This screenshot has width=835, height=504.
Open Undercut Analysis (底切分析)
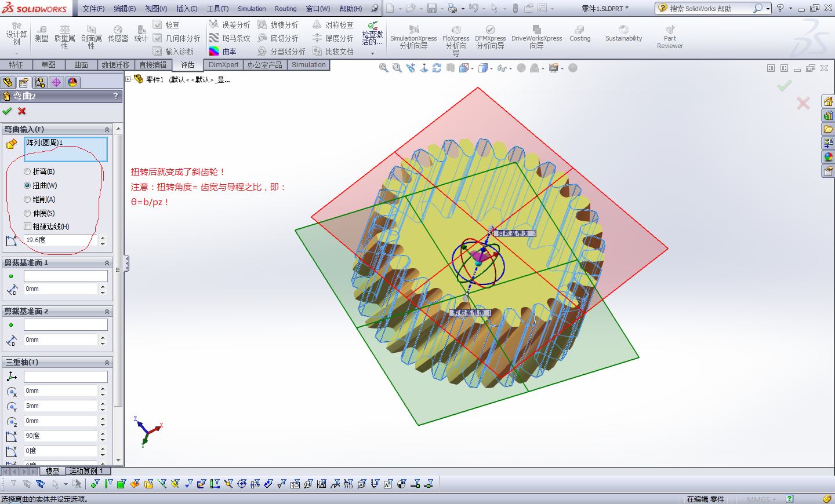pos(278,38)
